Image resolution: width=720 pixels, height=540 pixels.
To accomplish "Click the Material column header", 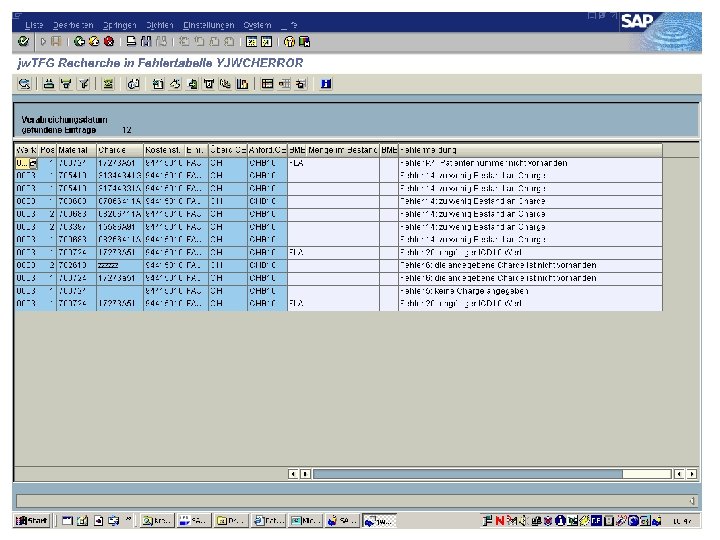I will click(77, 150).
